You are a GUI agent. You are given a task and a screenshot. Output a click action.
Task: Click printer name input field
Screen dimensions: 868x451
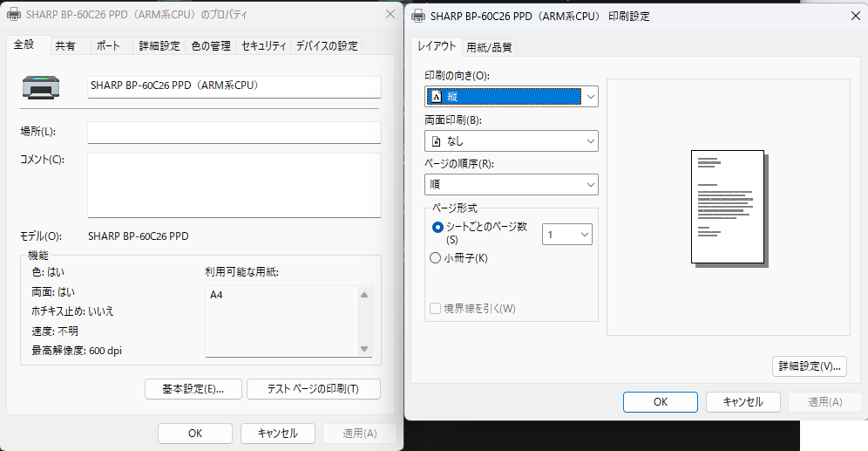[x=234, y=86]
